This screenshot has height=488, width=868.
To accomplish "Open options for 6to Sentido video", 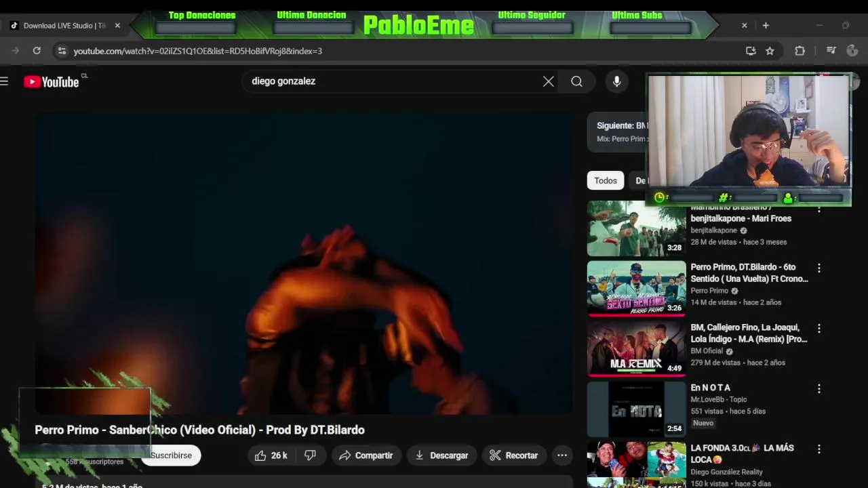I will click(819, 268).
